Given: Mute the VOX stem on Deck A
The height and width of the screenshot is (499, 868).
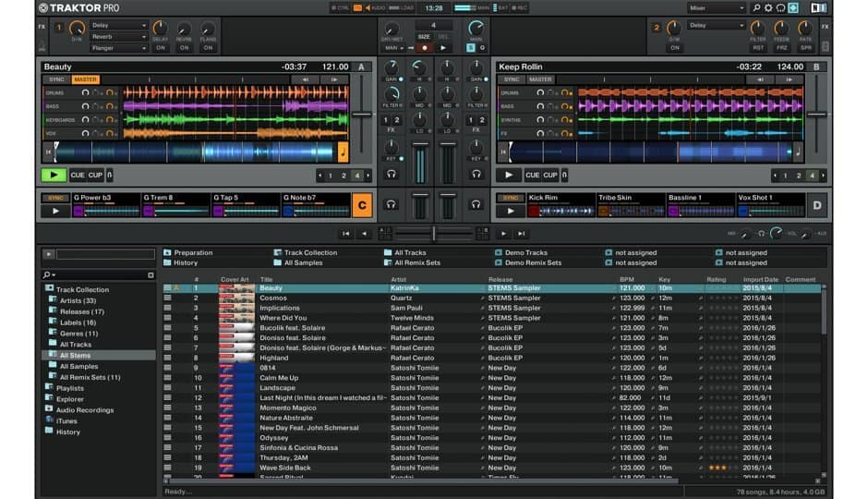Looking at the screenshot, I should point(85,133).
